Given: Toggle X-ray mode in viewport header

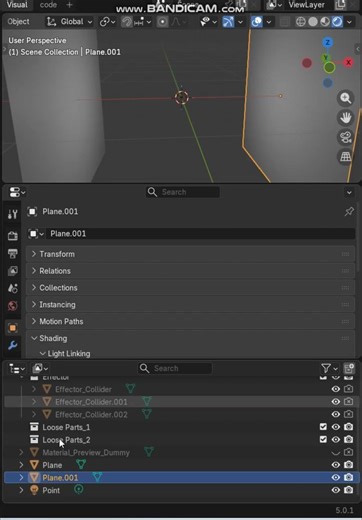Looking at the screenshot, I should 284,22.
